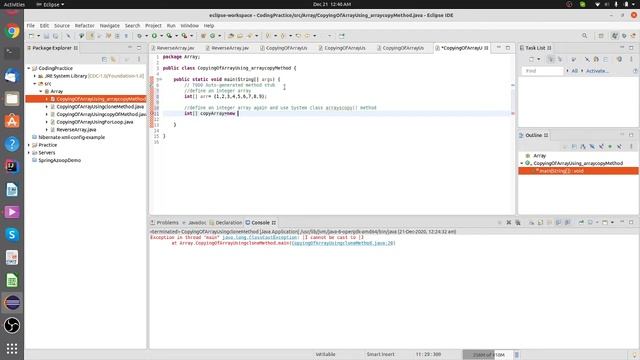Expand the Servers project node

(29, 153)
